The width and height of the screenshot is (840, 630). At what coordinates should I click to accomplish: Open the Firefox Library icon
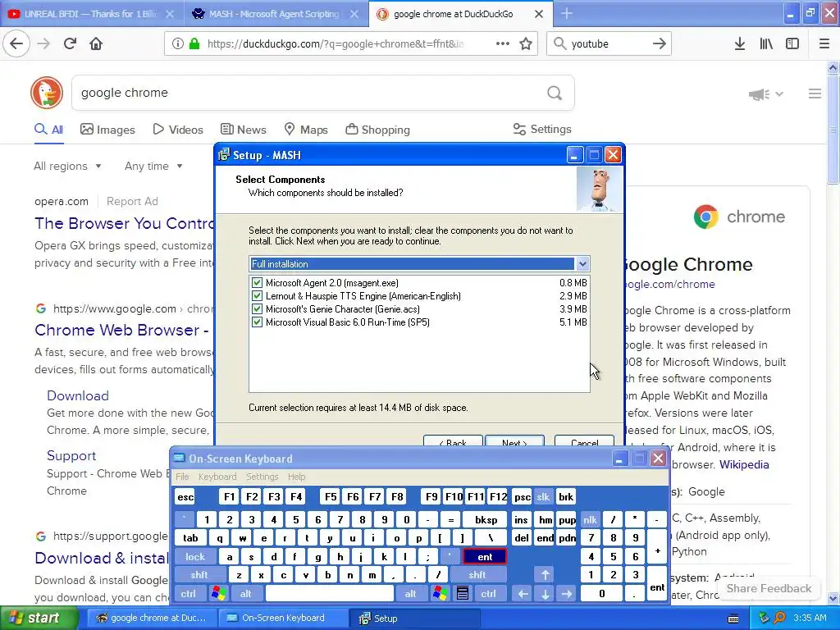(766, 43)
